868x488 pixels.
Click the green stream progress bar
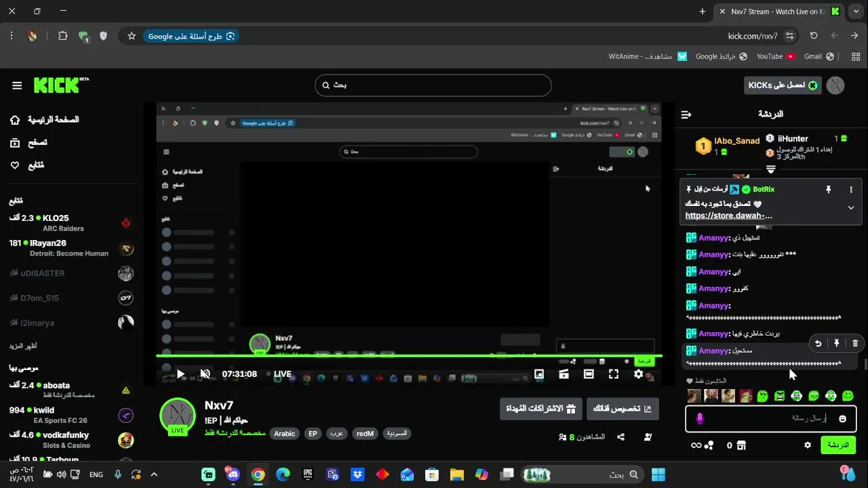pos(410,355)
